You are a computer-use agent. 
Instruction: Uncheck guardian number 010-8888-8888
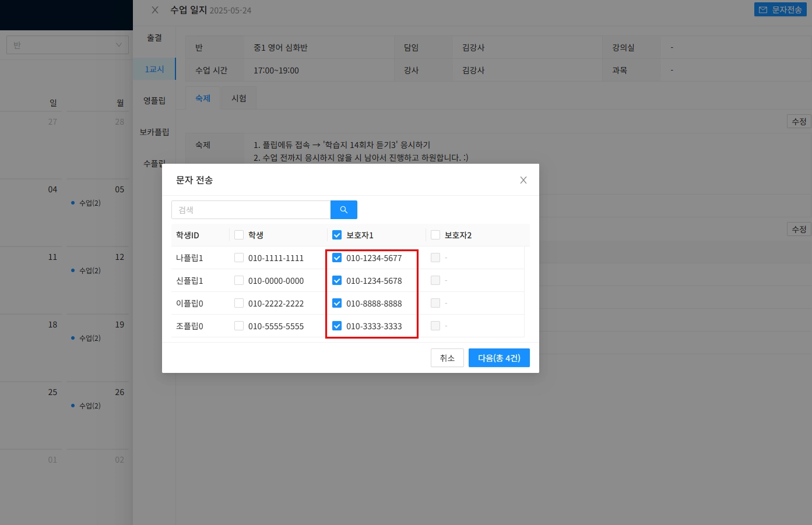337,303
